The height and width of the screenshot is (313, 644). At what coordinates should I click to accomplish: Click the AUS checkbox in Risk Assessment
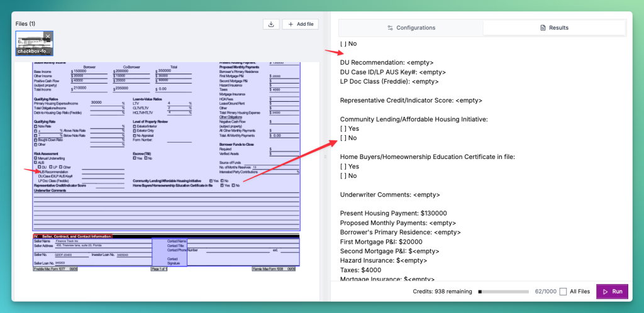[35, 163]
